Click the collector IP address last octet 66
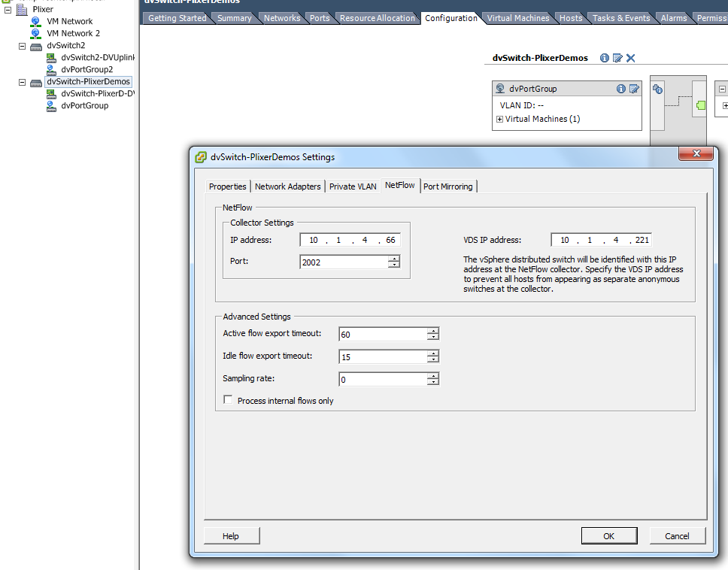 point(390,240)
